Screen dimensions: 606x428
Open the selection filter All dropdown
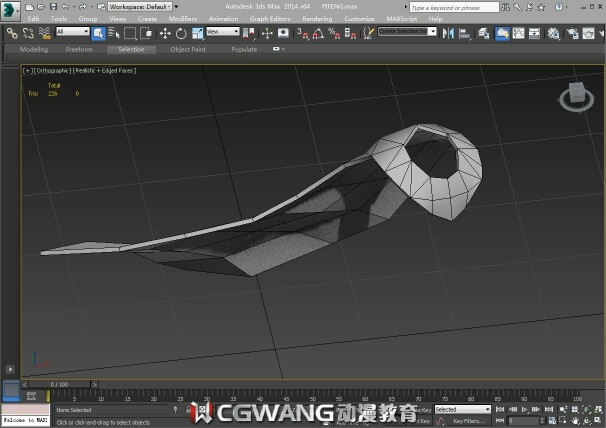pos(73,32)
